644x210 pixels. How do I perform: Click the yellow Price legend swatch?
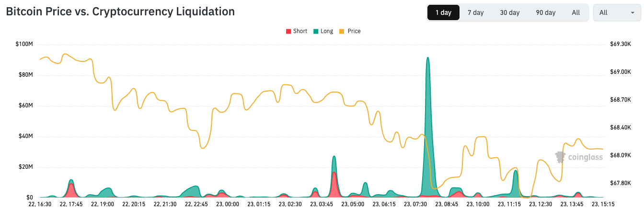(343, 31)
